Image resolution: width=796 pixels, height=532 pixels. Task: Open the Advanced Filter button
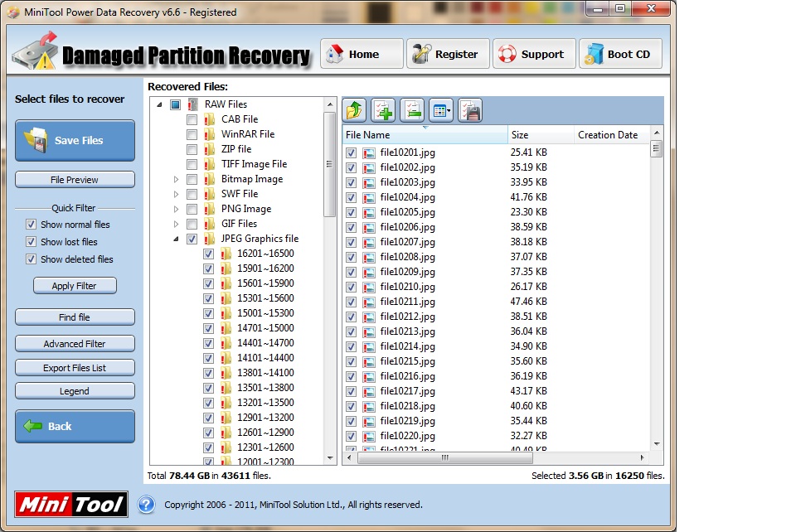pyautogui.click(x=75, y=343)
